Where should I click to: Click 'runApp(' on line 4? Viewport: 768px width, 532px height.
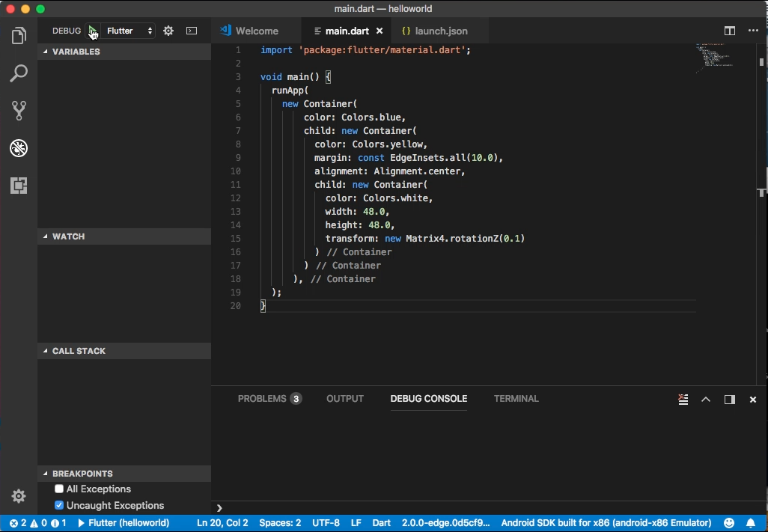(290, 91)
